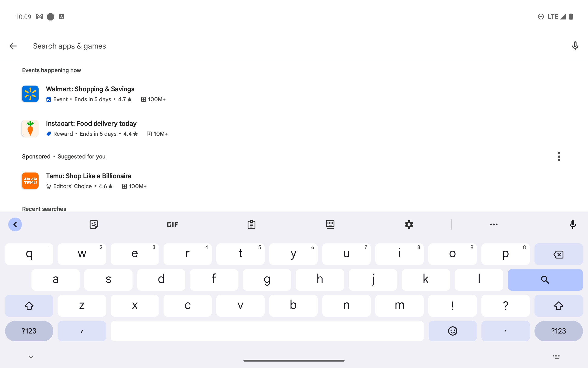The width and height of the screenshot is (588, 368).
Task: Switch to symbols with right ?123 key
Action: pyautogui.click(x=558, y=331)
